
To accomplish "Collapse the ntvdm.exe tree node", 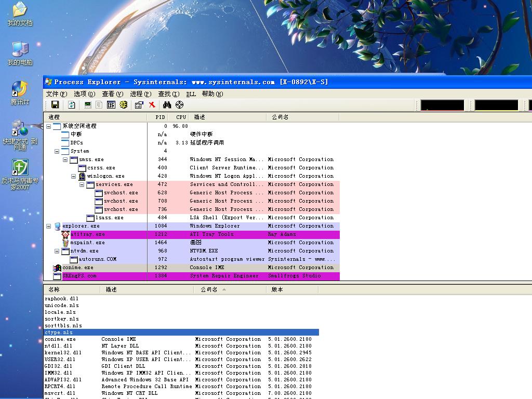I will [57, 251].
